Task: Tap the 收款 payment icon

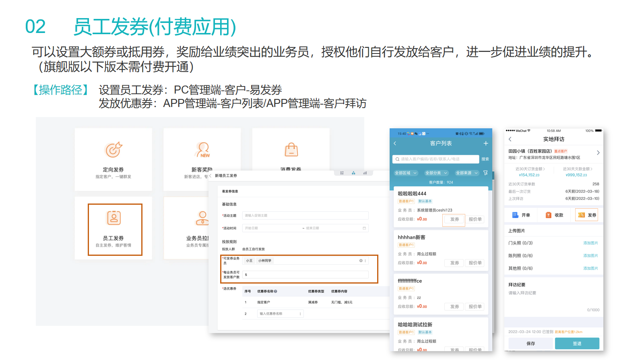Action: click(x=548, y=215)
